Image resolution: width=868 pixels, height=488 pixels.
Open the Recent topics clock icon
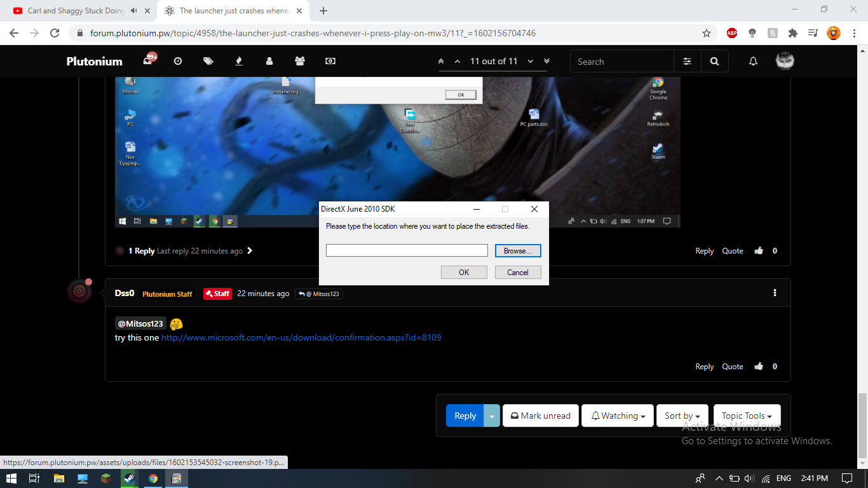point(178,61)
